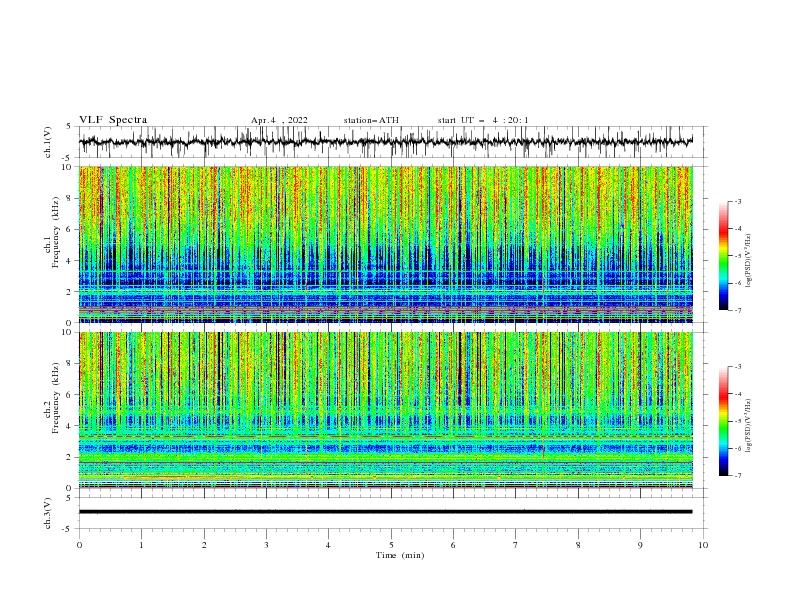The height and width of the screenshot is (612, 792).
Task: Click the "ch.3(V)" axis label
Action: [x=48, y=513]
